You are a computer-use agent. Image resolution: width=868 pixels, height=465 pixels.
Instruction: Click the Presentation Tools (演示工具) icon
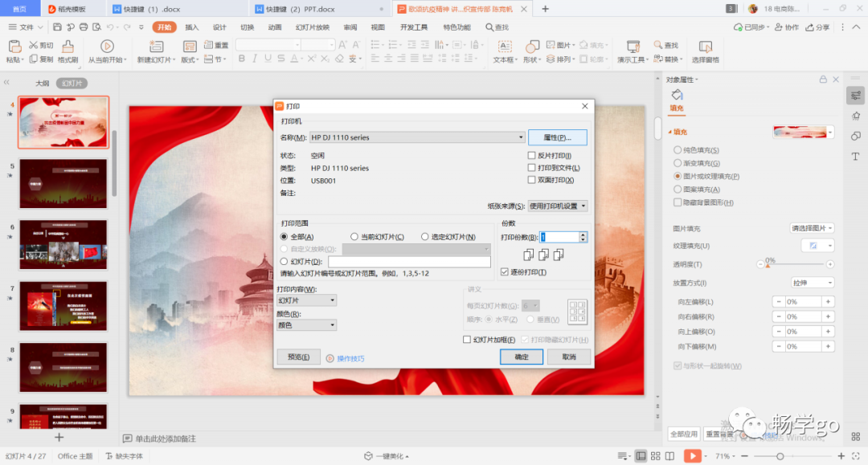coord(633,47)
